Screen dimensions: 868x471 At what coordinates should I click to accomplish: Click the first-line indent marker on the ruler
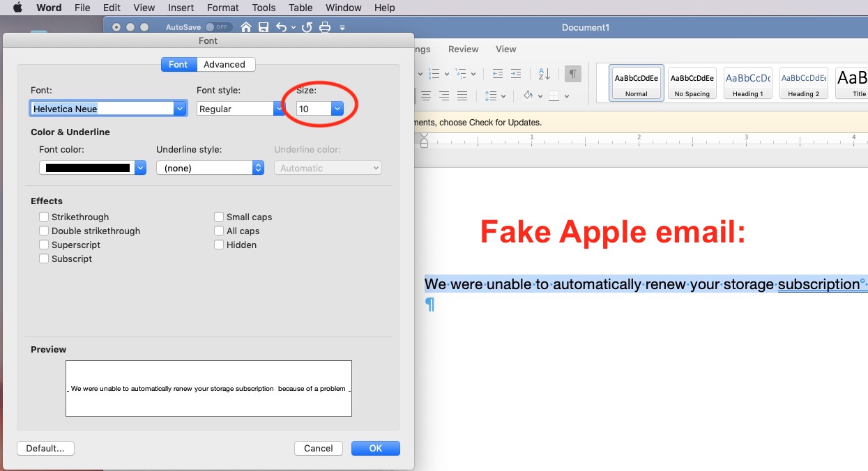425,137
